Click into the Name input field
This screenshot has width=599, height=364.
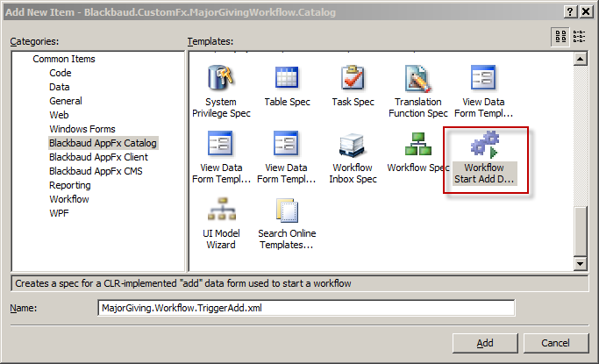306,308
